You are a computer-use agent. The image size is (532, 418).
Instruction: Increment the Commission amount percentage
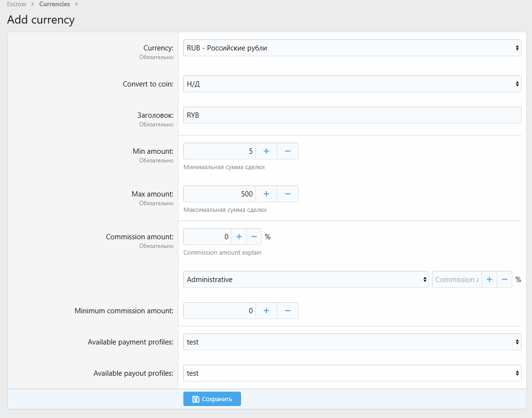click(x=239, y=237)
